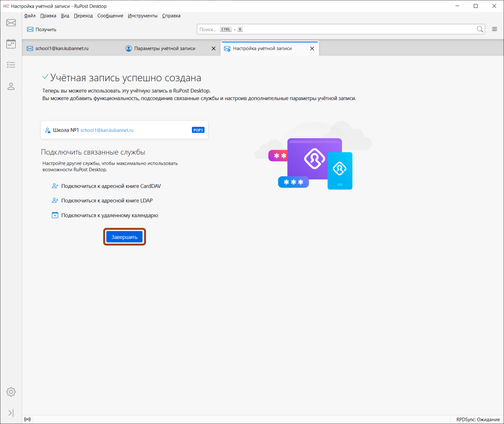The height and width of the screenshot is (424, 504).
Task: Open Settings gear in the sidebar
Action: [11, 392]
